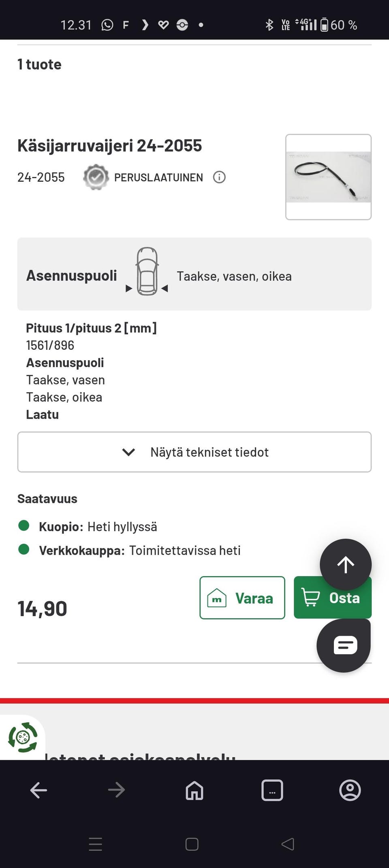The height and width of the screenshot is (868, 389).
Task: Tap the Osta button
Action: tap(333, 598)
